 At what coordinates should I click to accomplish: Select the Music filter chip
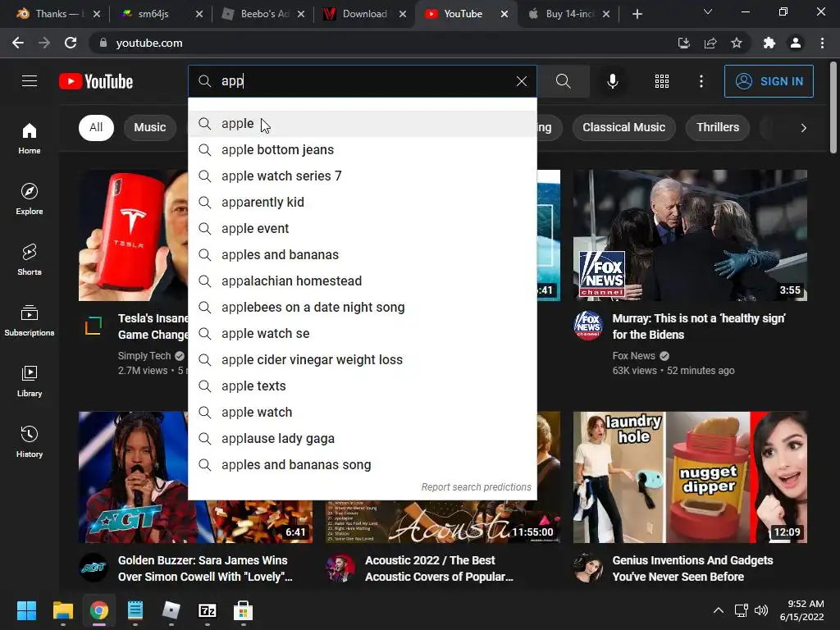click(149, 127)
